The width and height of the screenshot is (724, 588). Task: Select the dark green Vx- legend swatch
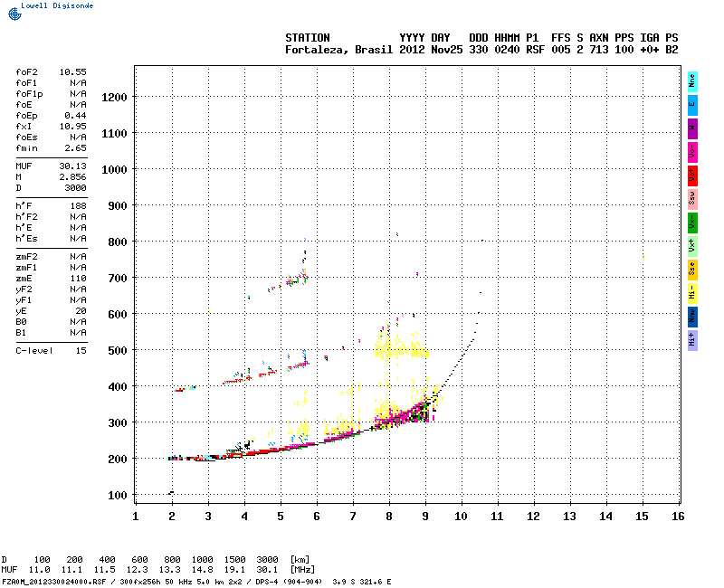(692, 223)
